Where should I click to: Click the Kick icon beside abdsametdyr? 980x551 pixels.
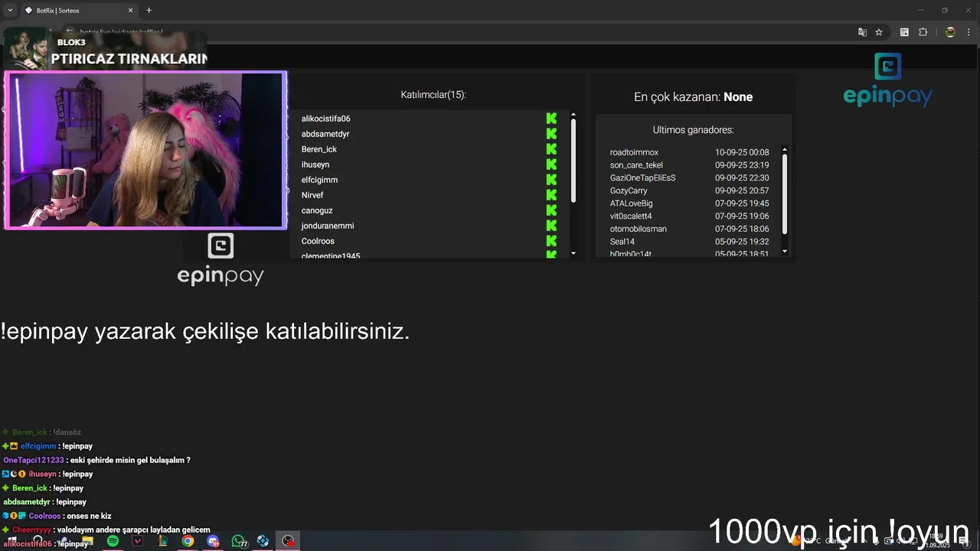551,134
